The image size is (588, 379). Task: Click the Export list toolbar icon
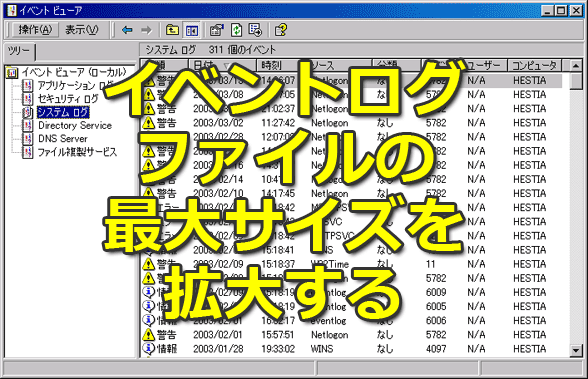[255, 30]
